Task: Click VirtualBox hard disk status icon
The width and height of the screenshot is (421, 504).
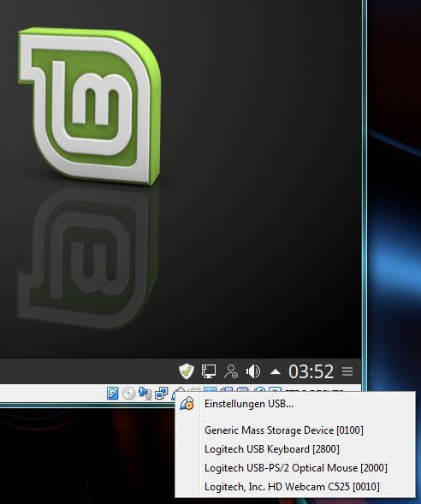Action: [112, 393]
